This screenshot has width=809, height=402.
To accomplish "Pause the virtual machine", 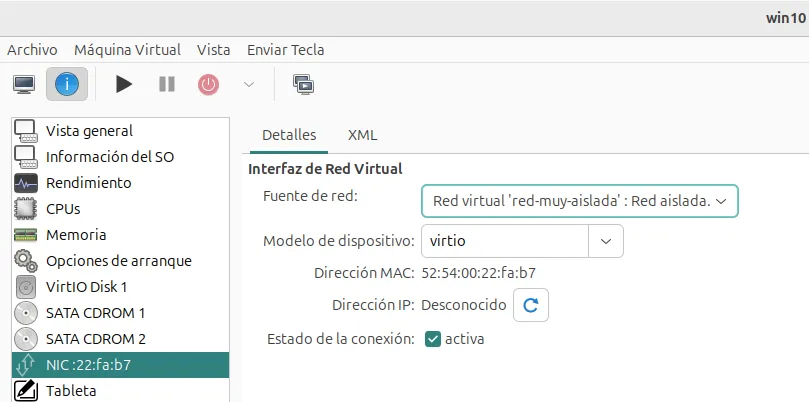I will point(166,84).
